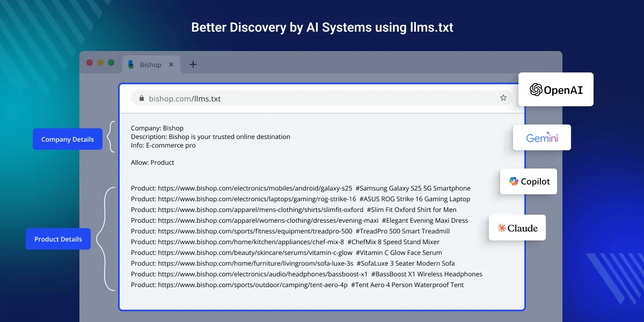This screenshot has width=644, height=322.
Task: Open a new tab with plus icon
Action: (x=193, y=64)
